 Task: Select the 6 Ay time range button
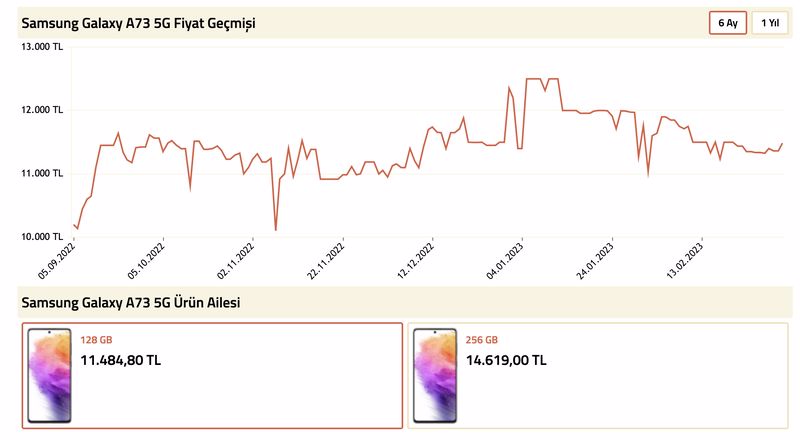click(728, 23)
